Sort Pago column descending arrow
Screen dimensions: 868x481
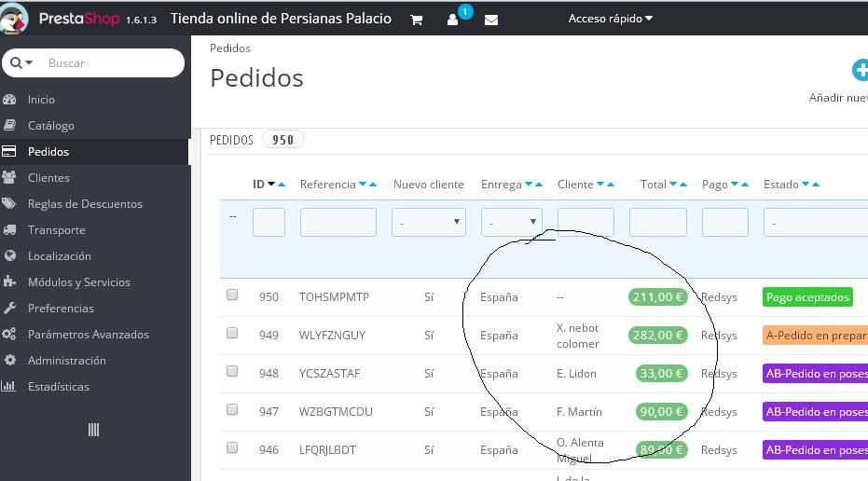tap(735, 184)
